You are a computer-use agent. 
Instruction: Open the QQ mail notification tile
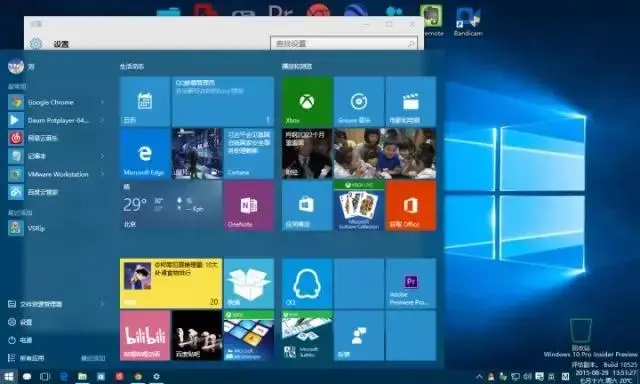pos(223,101)
